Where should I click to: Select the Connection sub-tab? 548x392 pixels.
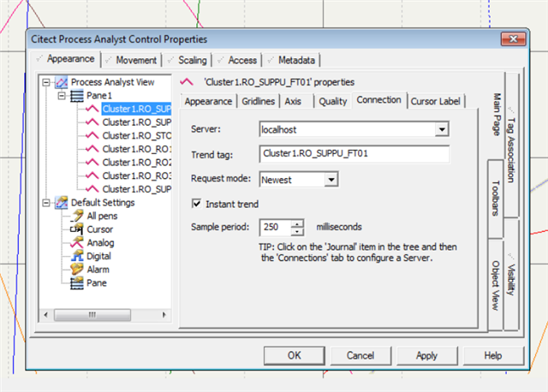tap(379, 100)
